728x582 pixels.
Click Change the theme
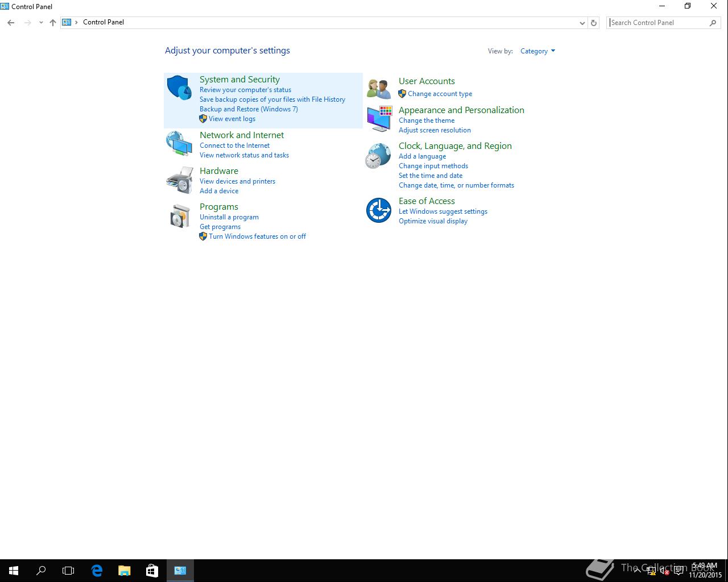[427, 120]
